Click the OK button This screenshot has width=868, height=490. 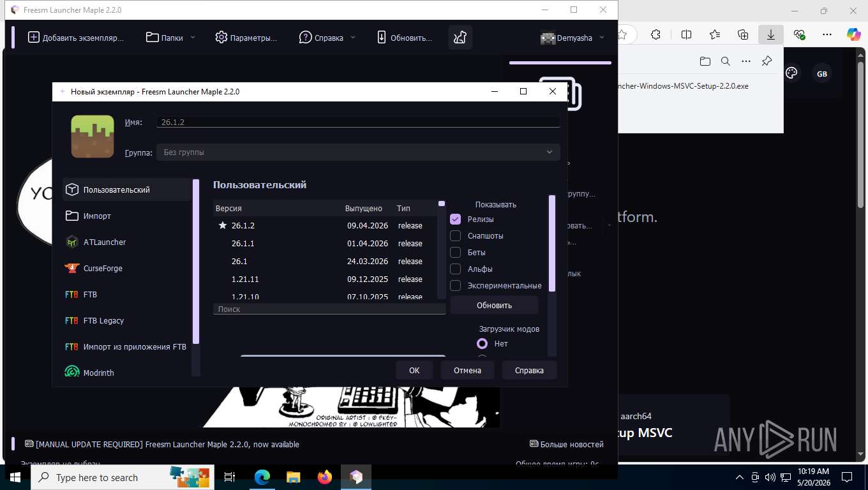(x=414, y=370)
